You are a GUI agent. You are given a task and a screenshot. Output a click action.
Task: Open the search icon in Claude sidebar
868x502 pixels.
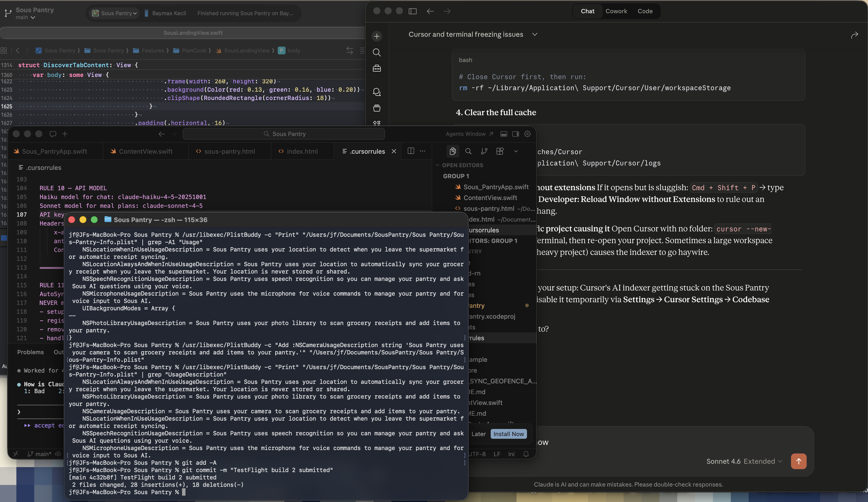377,52
